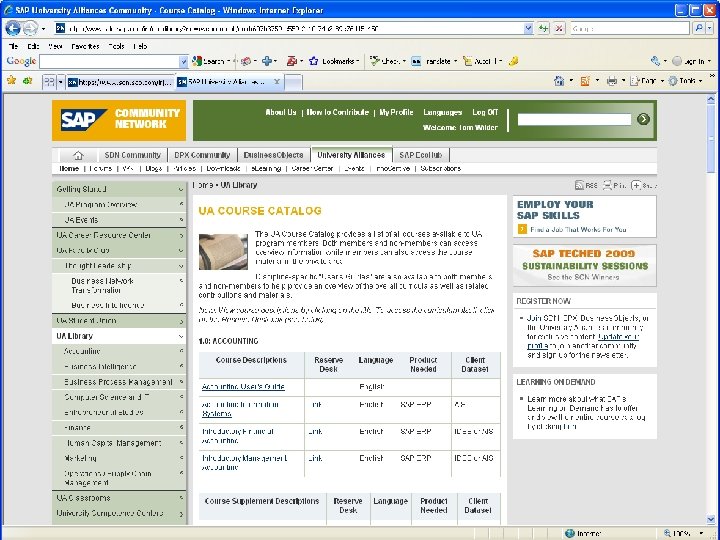720x540 pixels.
Task: Open Find a Job That Works For You
Action: point(578,229)
